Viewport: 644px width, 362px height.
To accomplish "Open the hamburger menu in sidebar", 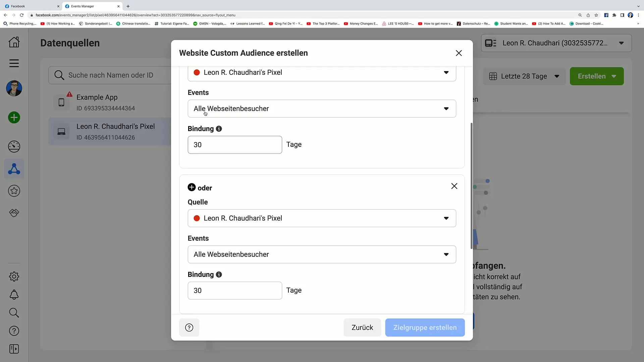I will [14, 63].
